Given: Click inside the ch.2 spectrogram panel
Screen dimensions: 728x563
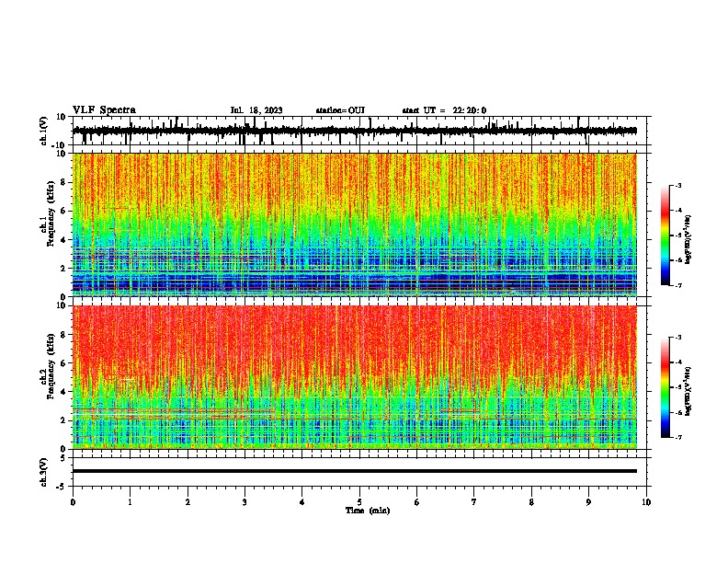Looking at the screenshot, I should [x=354, y=377].
